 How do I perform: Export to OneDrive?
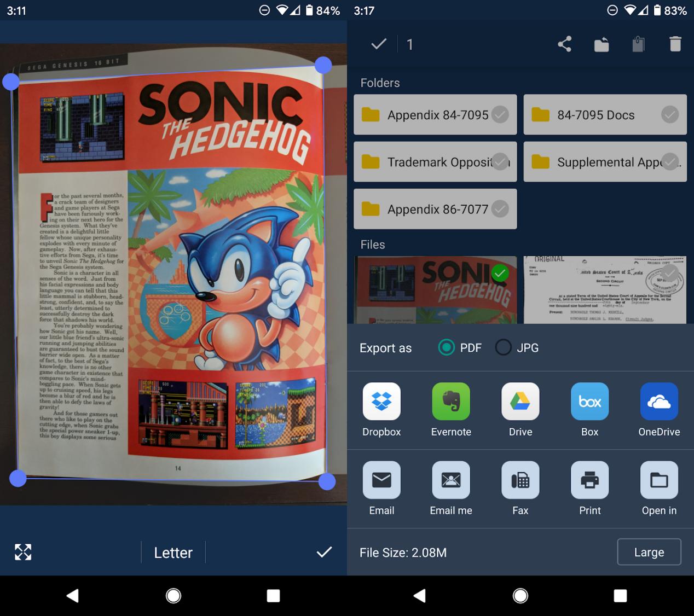pyautogui.click(x=659, y=410)
